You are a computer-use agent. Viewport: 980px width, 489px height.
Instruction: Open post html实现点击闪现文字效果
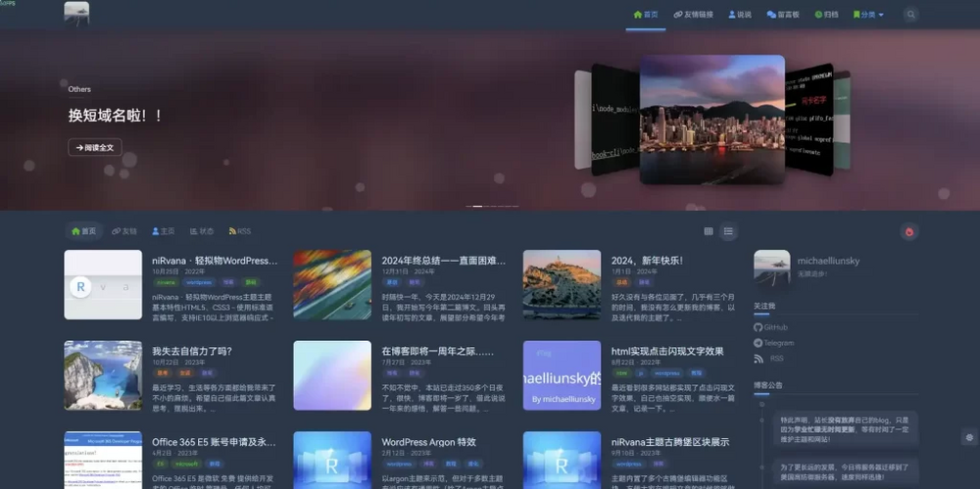tap(667, 352)
